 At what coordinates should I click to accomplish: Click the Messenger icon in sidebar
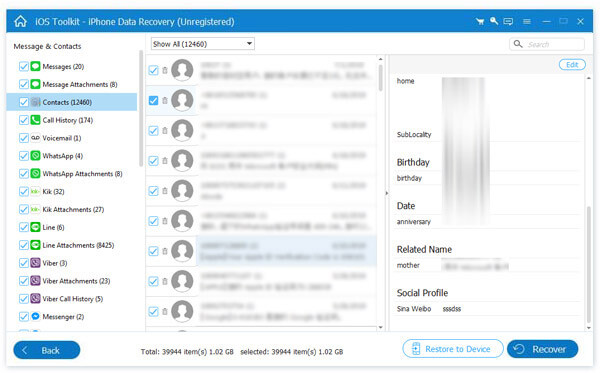tap(35, 316)
